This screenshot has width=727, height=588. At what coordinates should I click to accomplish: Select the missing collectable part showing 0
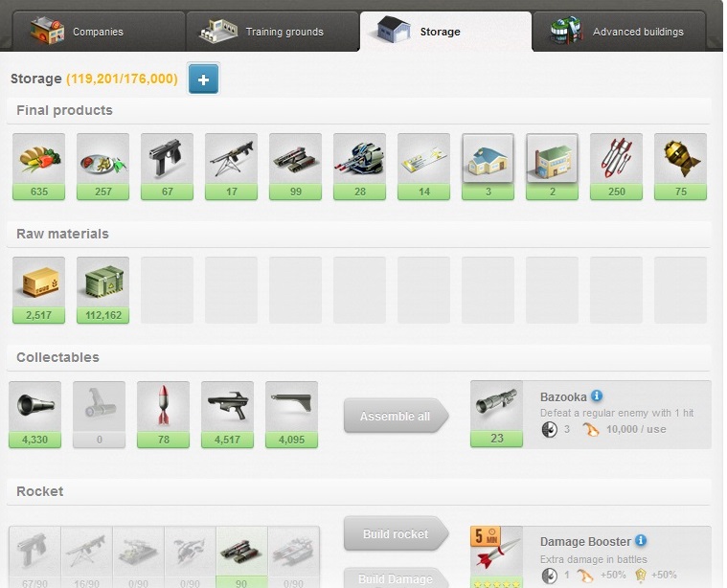coord(100,415)
